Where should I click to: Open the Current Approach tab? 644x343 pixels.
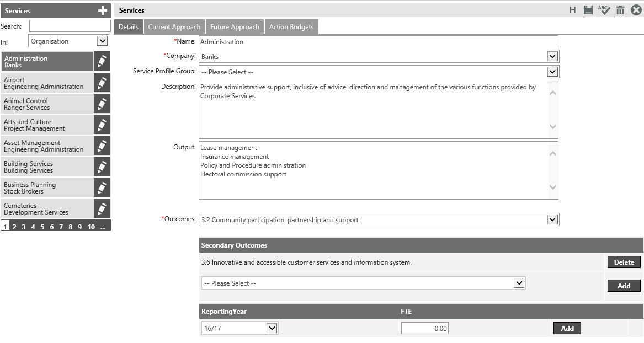tap(174, 26)
